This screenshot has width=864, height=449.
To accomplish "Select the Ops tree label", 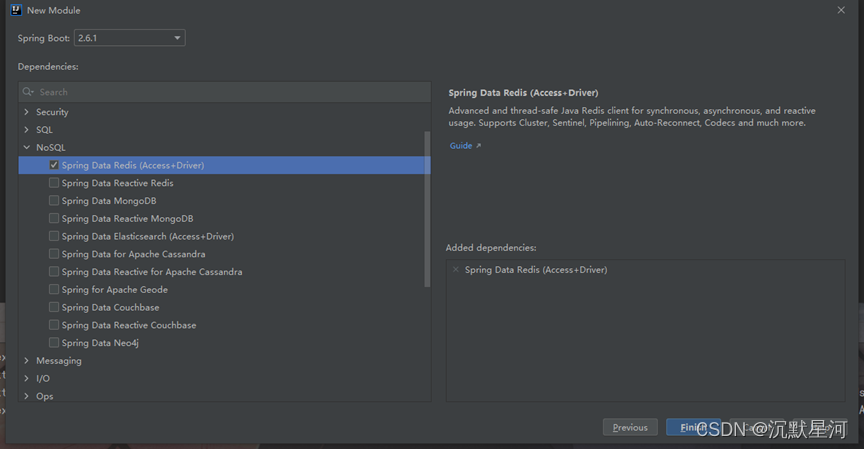I will [45, 396].
